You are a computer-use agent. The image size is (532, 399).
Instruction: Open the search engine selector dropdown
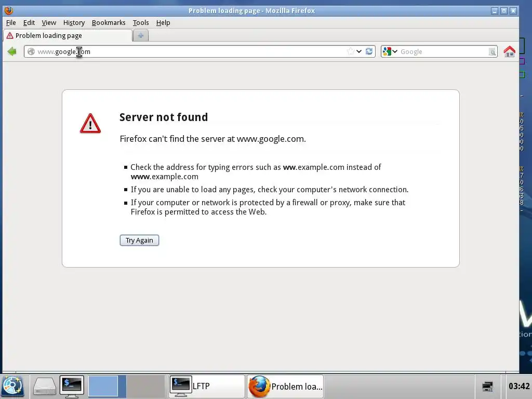390,51
